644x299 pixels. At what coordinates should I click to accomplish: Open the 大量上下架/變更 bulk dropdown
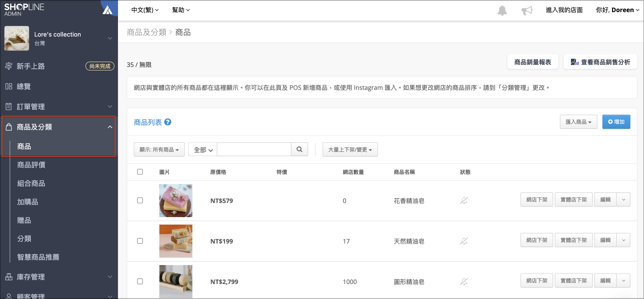350,149
